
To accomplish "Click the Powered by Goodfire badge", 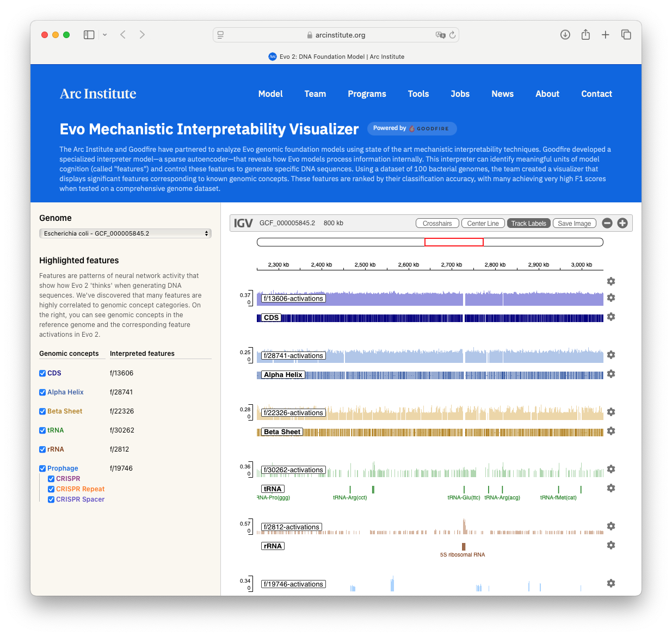I will point(412,128).
